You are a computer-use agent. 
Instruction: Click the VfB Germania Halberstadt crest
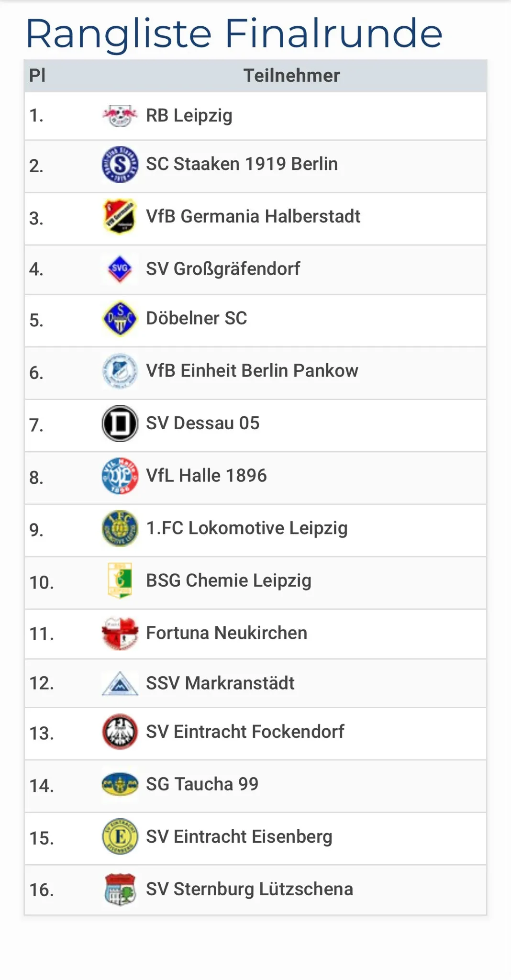pos(120,217)
